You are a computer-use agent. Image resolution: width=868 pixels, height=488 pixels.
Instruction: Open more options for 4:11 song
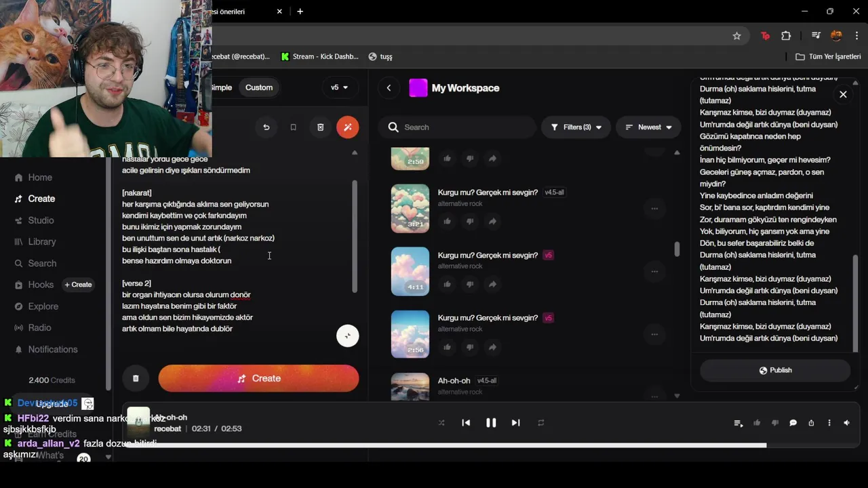coord(654,271)
